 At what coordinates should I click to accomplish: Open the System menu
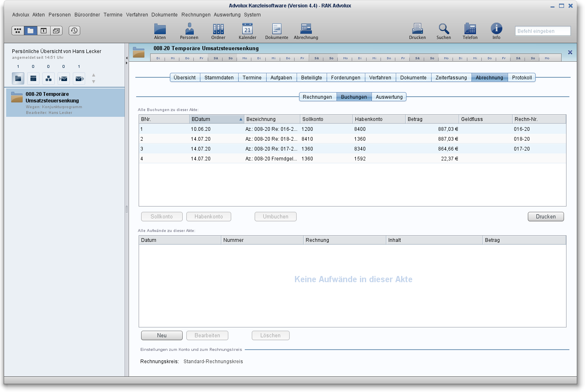pos(252,15)
